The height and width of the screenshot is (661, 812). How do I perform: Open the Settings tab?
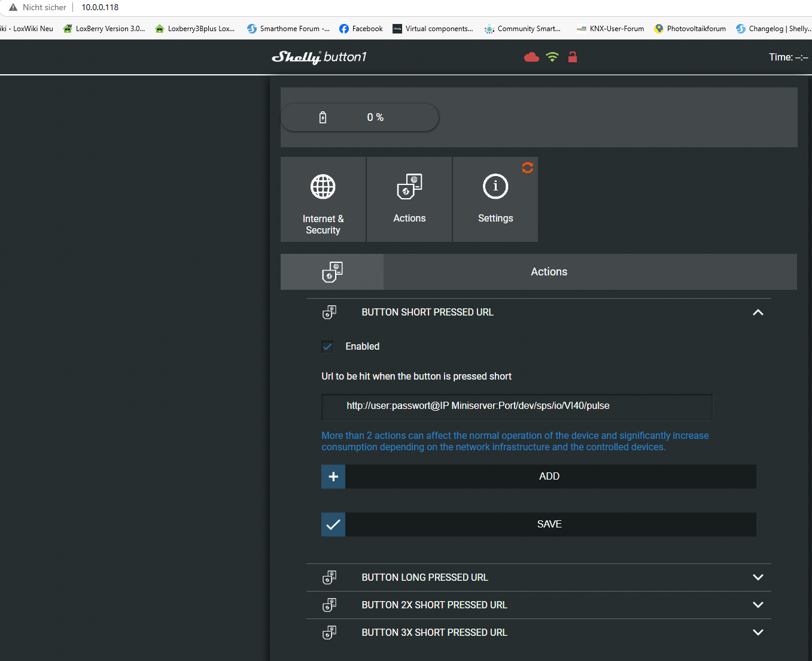(x=495, y=200)
